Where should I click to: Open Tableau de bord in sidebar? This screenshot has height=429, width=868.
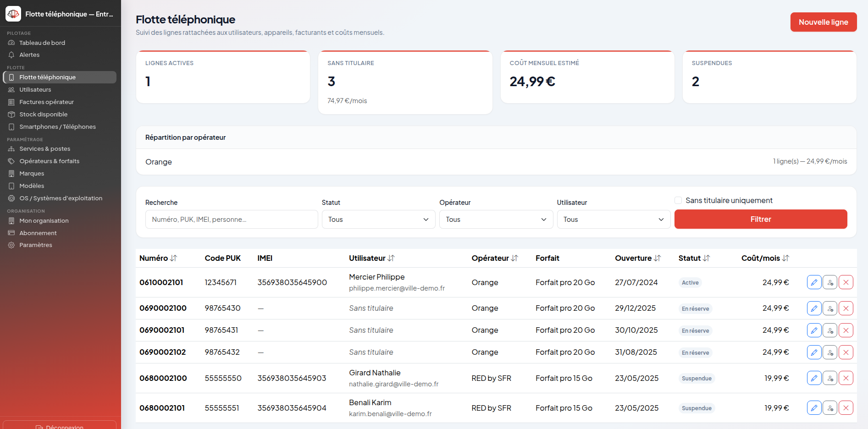coord(60,43)
